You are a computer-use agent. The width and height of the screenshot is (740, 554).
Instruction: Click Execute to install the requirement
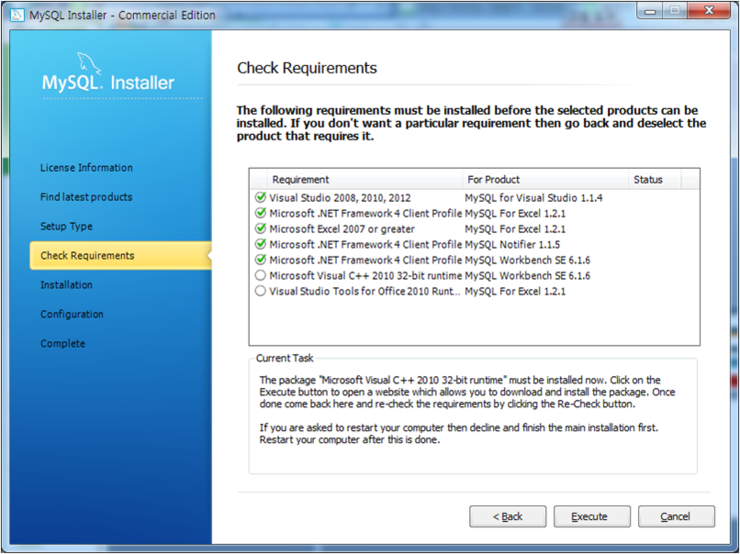pyautogui.click(x=592, y=516)
